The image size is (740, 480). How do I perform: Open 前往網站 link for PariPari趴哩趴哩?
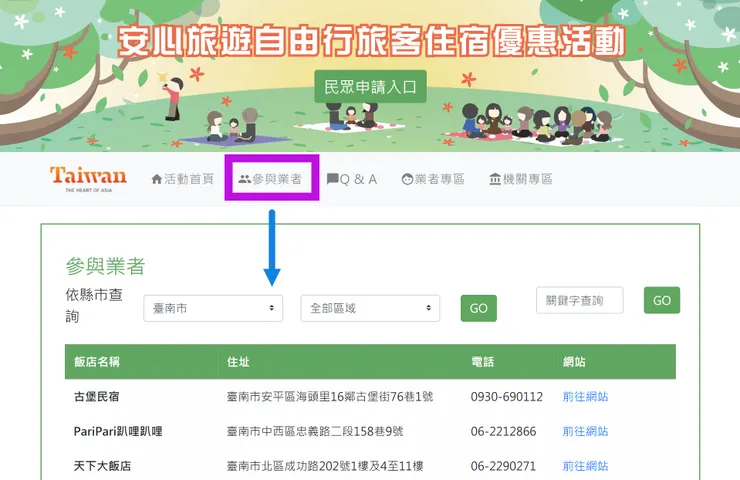pyautogui.click(x=585, y=431)
